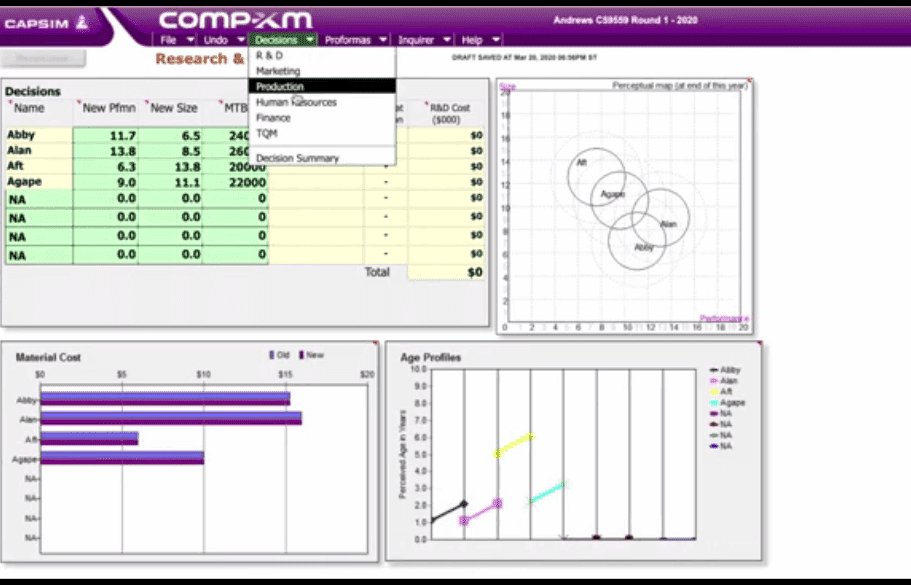Click Agape's New Pfmn field 9.0

[106, 182]
